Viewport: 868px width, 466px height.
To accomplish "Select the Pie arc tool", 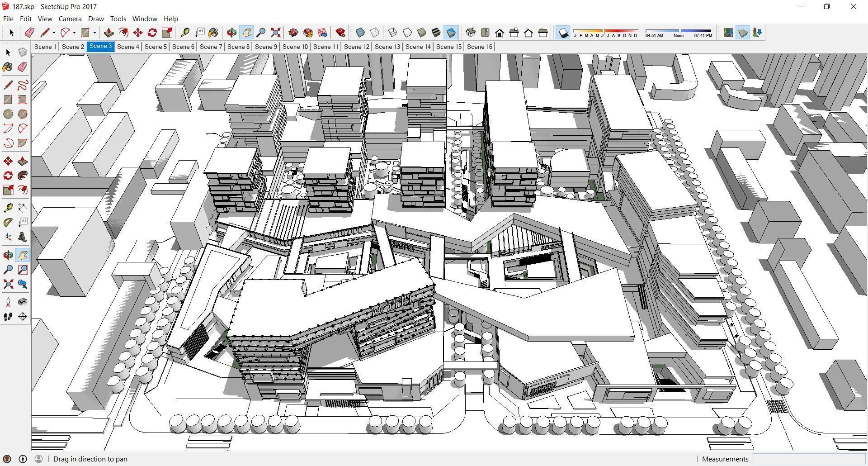I will pyautogui.click(x=23, y=143).
